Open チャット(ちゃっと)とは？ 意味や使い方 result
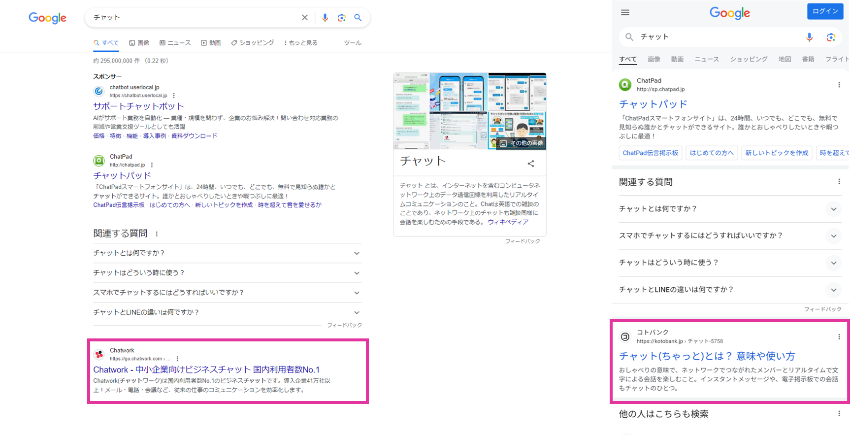The image size is (850, 435). click(707, 356)
